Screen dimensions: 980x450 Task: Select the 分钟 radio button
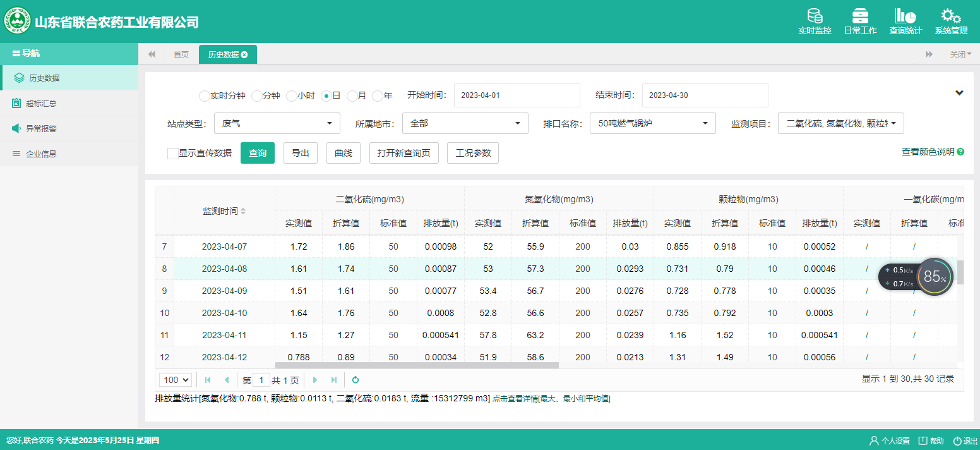pyautogui.click(x=256, y=96)
